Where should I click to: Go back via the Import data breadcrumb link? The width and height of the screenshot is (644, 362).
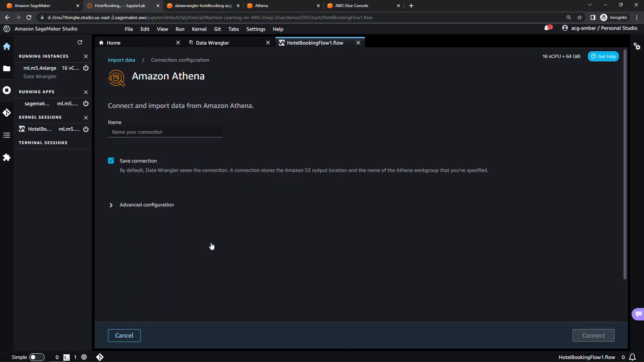[x=121, y=60]
